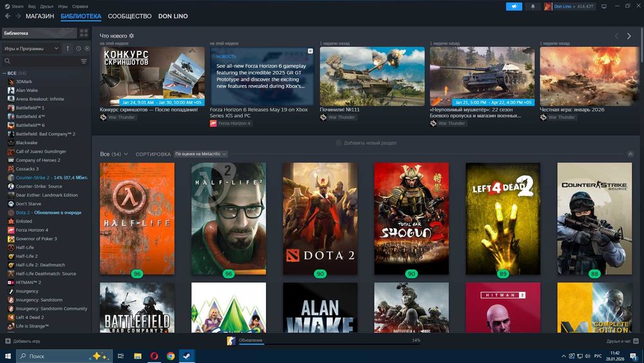Open the Друзья menu
This screenshot has width=644, height=363.
coord(47,6)
